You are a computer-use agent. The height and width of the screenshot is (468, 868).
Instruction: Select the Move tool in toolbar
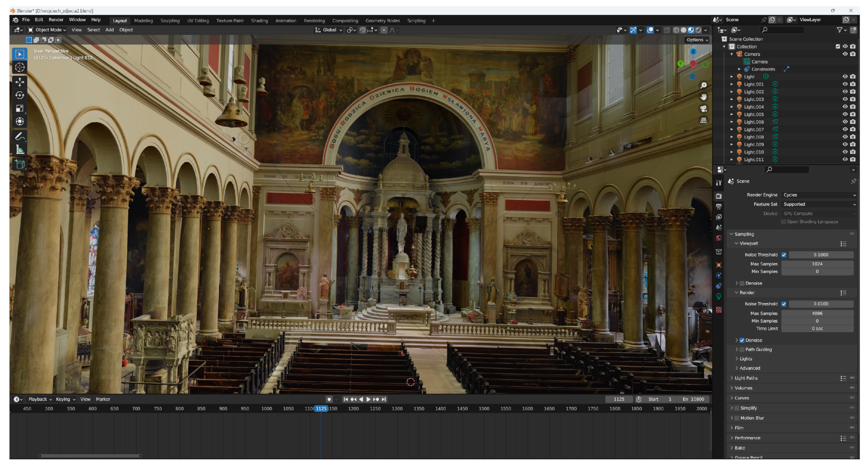20,82
